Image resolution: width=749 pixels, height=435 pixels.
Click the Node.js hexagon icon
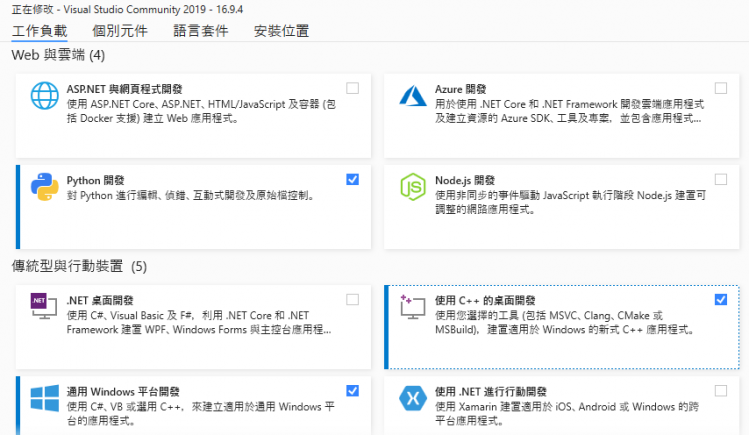click(414, 187)
